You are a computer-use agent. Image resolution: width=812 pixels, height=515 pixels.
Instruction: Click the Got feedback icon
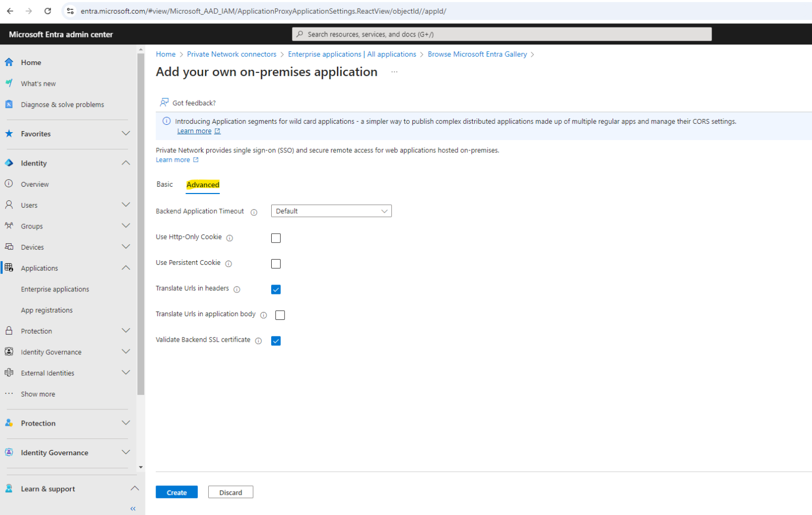(x=164, y=103)
